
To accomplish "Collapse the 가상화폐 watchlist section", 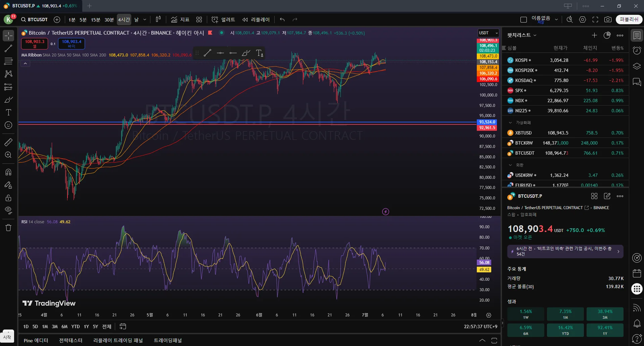I will click(x=510, y=123).
